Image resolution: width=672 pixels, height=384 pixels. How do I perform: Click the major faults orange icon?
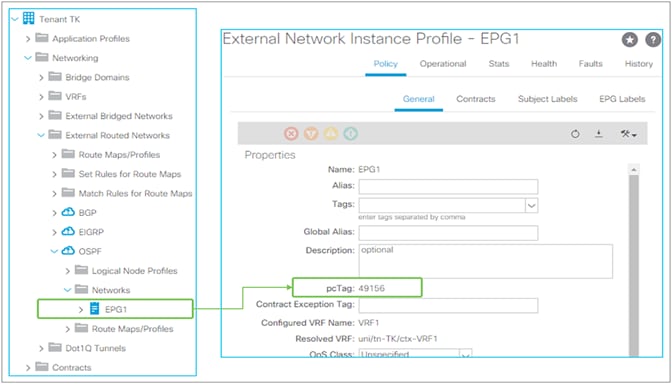pyautogui.click(x=311, y=134)
